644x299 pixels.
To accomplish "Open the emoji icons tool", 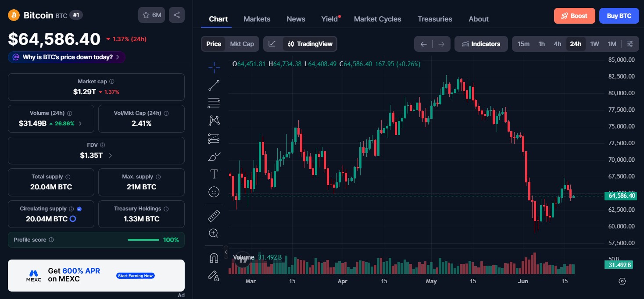I will [x=214, y=192].
